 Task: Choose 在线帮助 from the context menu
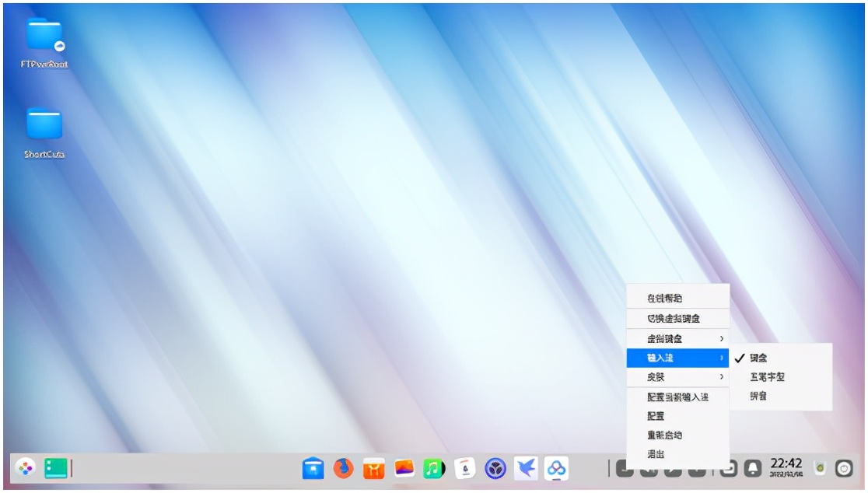coord(664,298)
